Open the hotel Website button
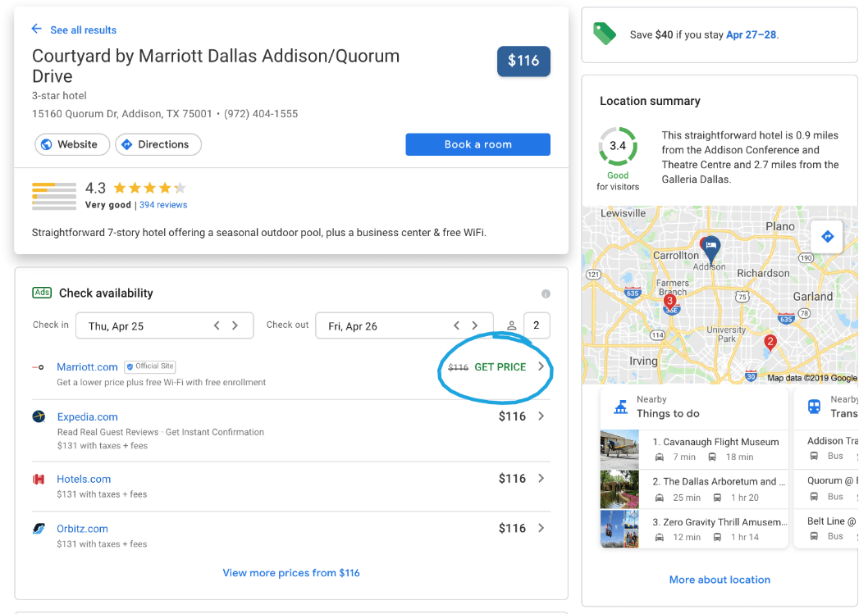868x614 pixels. click(x=72, y=144)
